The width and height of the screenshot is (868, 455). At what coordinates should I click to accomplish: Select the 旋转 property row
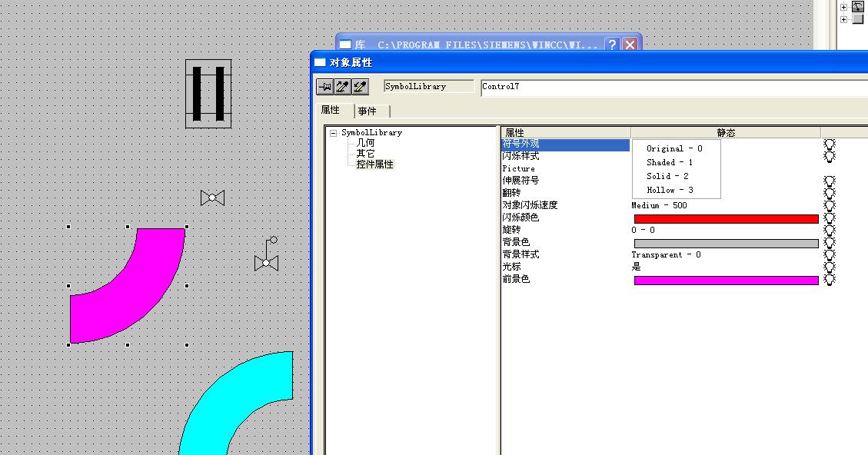[x=565, y=231]
